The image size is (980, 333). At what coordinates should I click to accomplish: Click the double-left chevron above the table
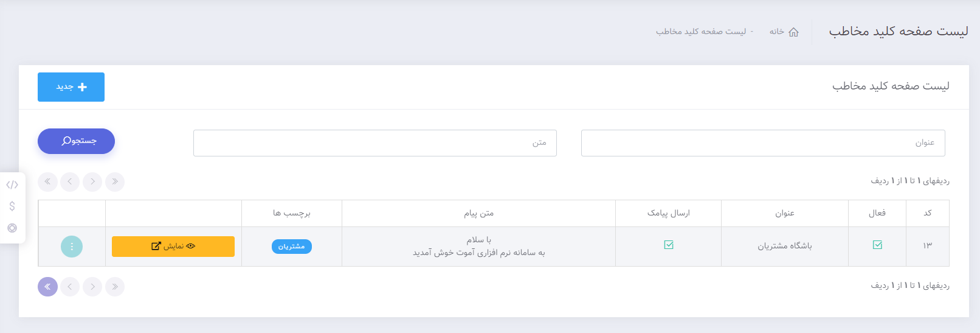pos(47,182)
